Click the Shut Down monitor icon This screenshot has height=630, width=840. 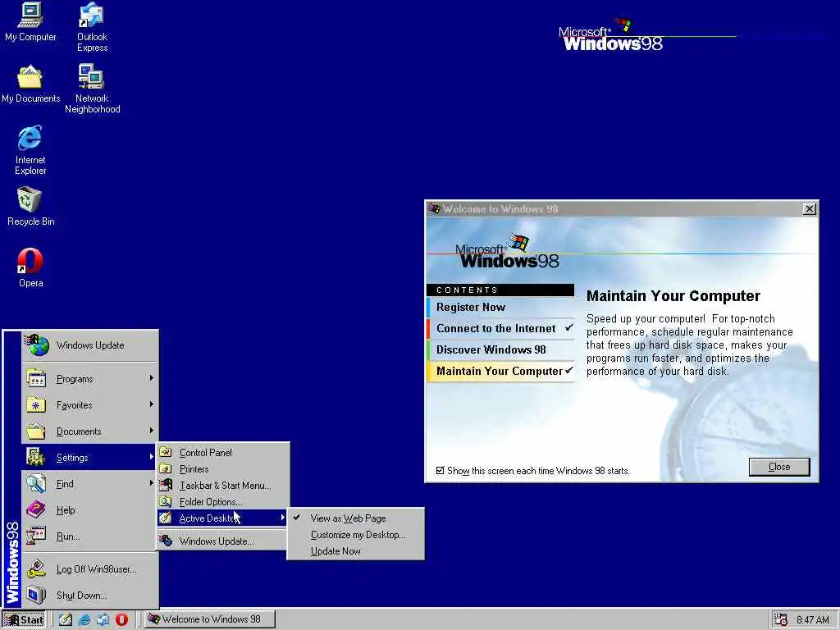pos(36,596)
